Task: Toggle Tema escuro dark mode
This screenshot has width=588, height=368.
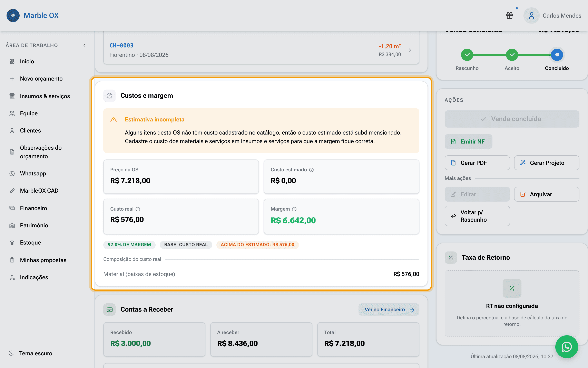Action: click(x=30, y=353)
